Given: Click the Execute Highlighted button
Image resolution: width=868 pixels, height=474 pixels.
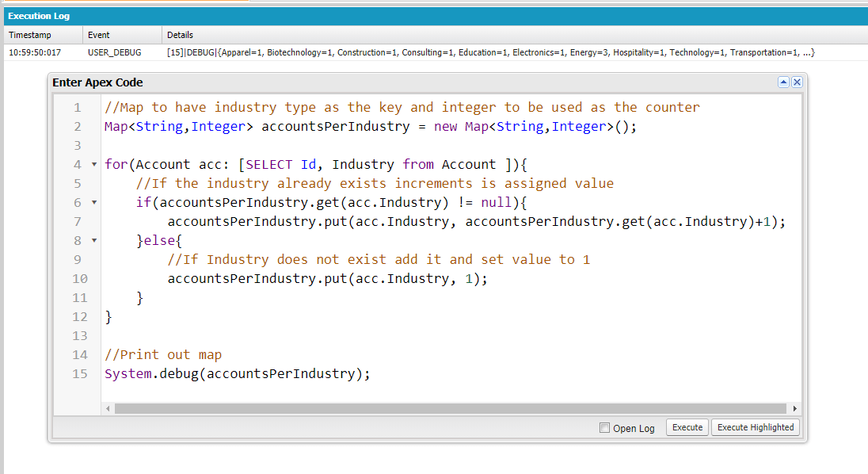Looking at the screenshot, I should (x=755, y=427).
